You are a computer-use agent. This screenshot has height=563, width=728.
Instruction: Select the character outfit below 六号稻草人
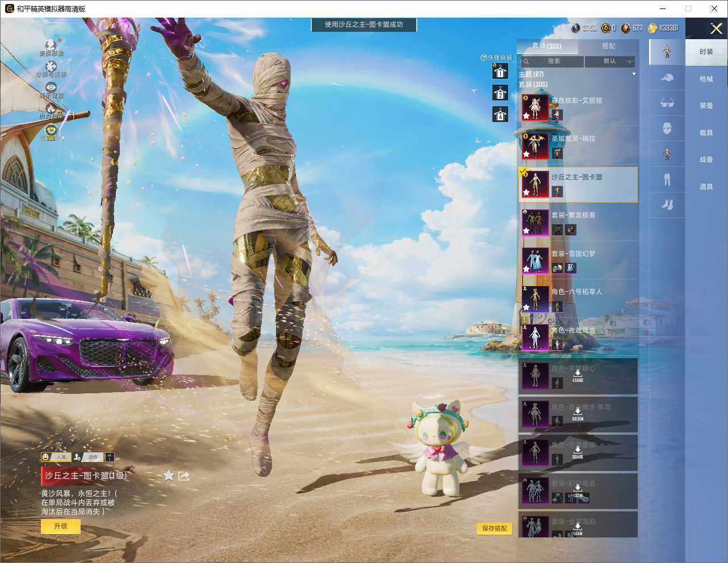(535, 337)
